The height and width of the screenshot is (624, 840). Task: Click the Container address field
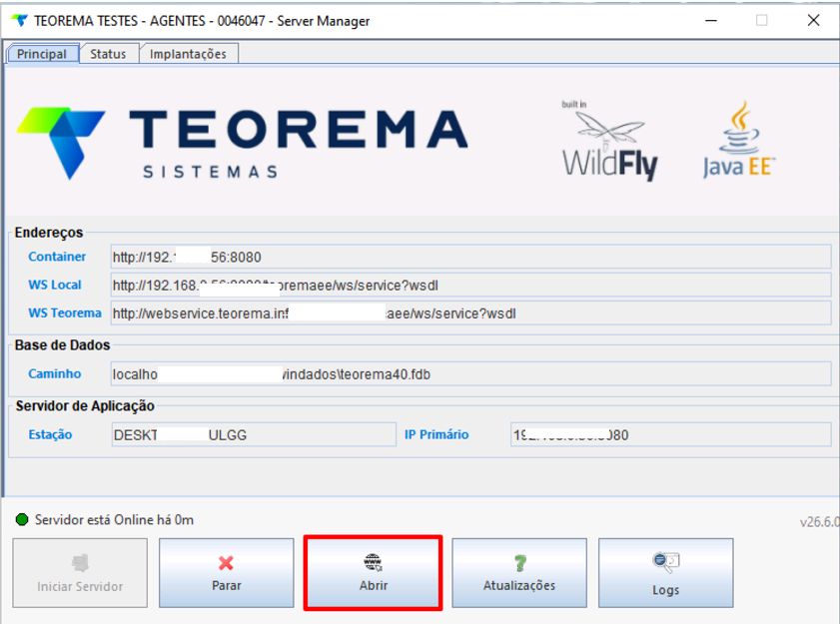pos(470,258)
